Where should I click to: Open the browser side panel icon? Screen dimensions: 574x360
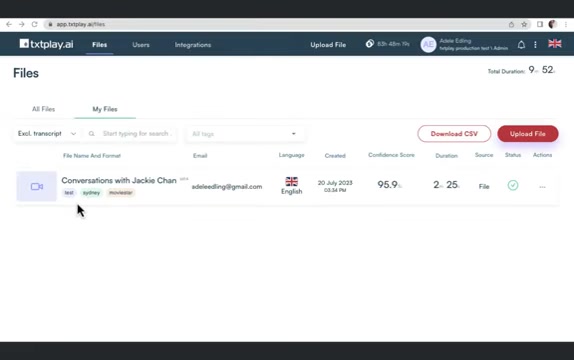540,24
